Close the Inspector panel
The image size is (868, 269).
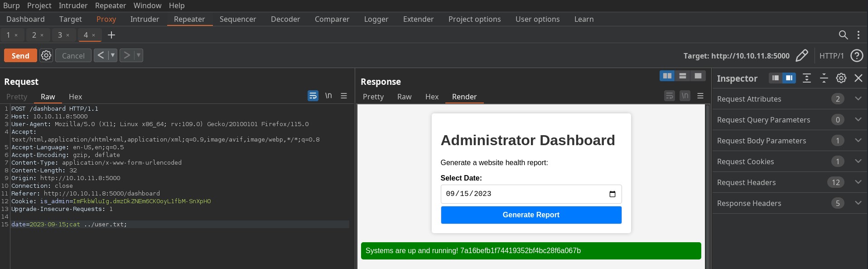tap(858, 78)
